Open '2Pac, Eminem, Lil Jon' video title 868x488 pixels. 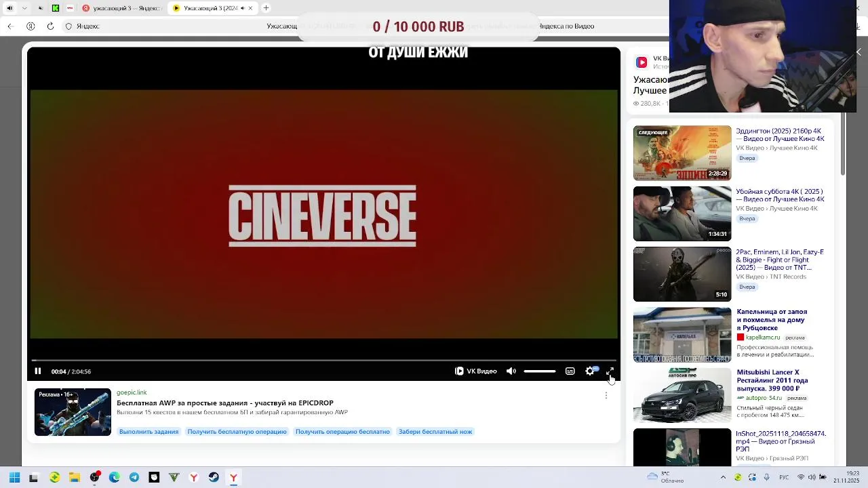(x=780, y=260)
